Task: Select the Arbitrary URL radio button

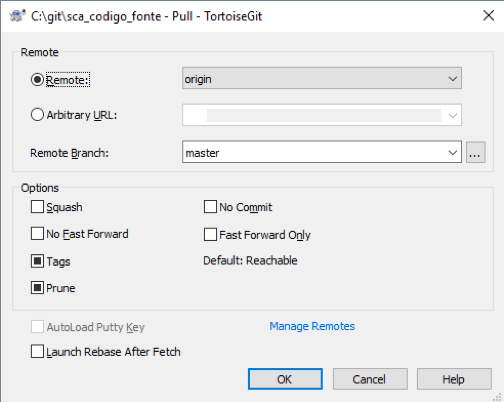Action: tap(37, 115)
